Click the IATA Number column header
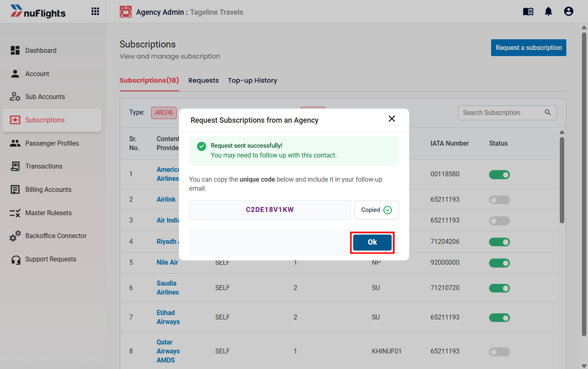 pos(449,143)
